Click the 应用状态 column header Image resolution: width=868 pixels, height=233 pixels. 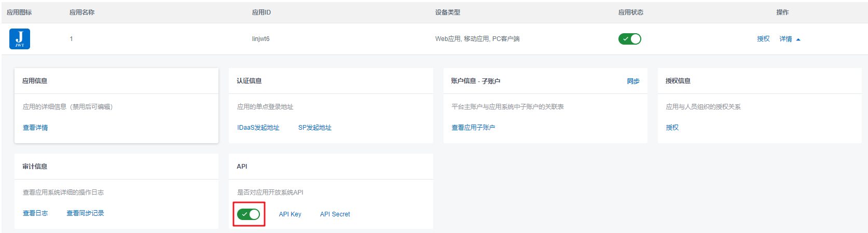point(630,12)
